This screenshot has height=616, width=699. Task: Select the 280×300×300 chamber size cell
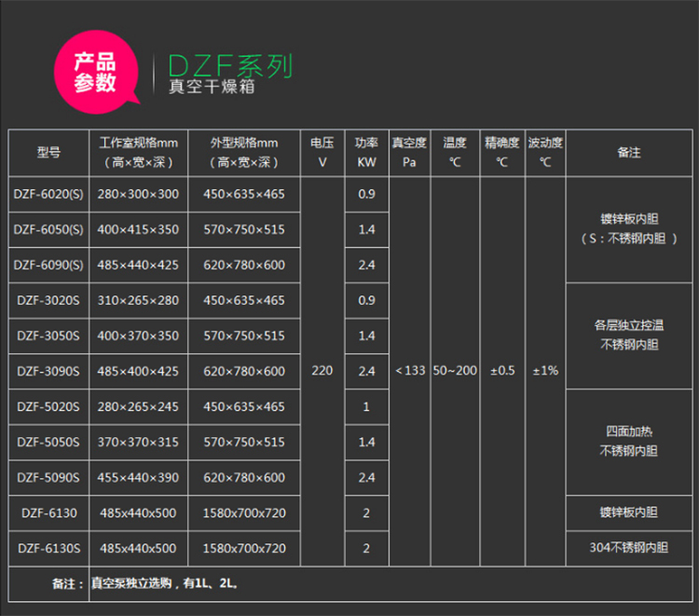coord(138,194)
